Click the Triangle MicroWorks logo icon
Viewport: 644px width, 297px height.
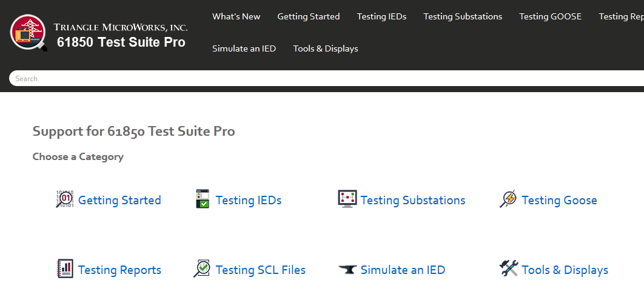[x=28, y=33]
